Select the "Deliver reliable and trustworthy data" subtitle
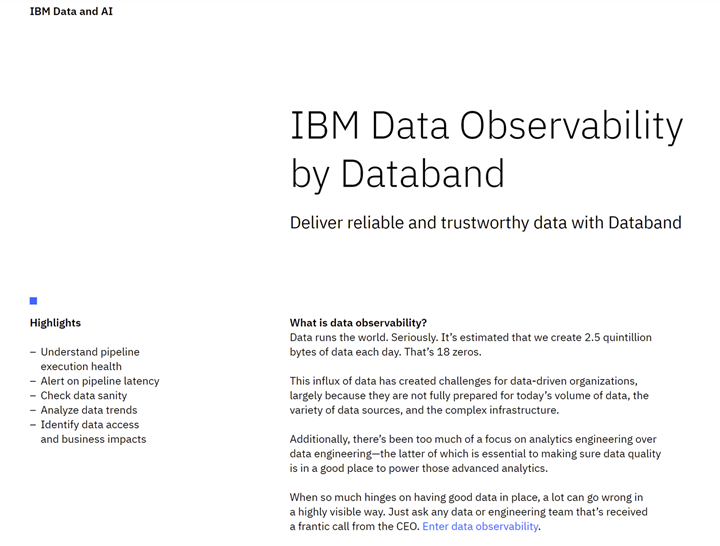Viewport: 720px width, 546px height. [x=485, y=222]
